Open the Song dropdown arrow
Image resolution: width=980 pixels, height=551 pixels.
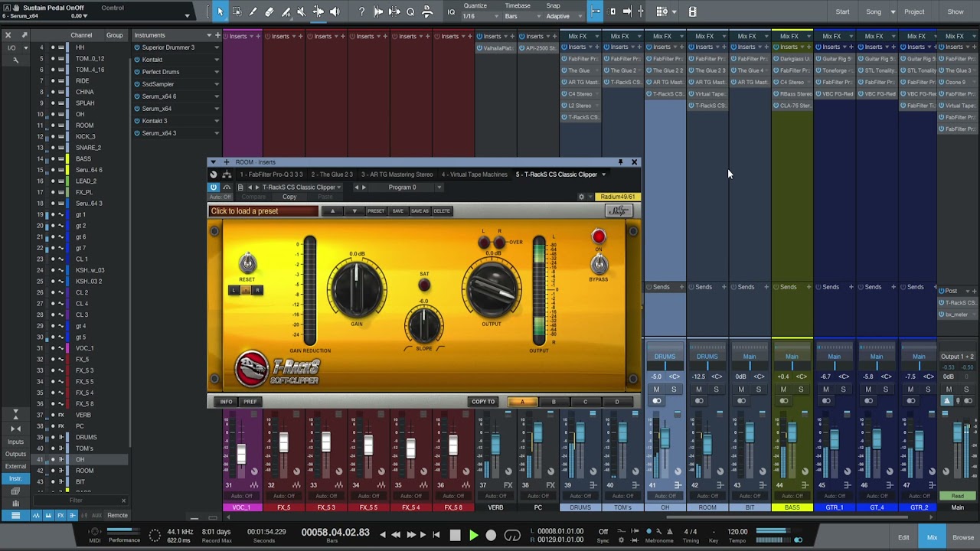[893, 11]
